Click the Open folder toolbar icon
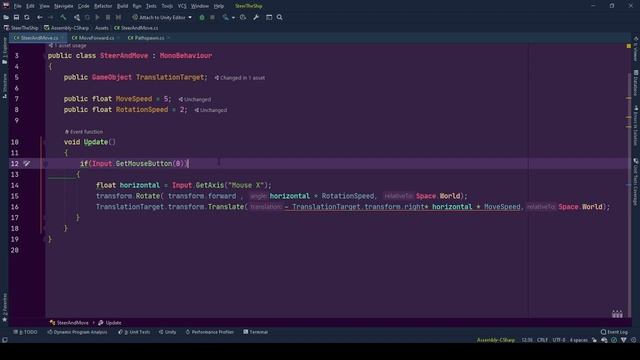 6,18
